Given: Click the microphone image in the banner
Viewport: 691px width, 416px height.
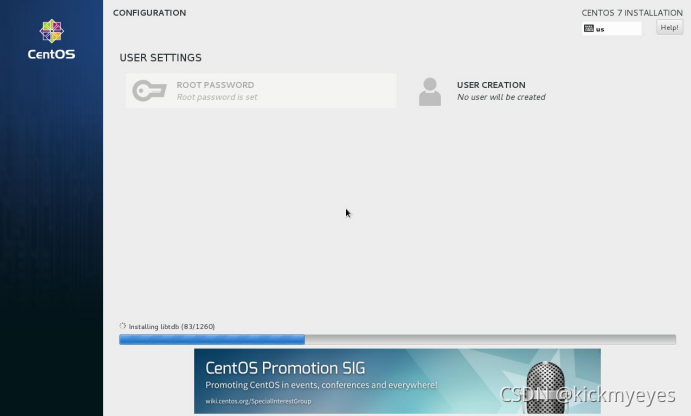Looking at the screenshot, I should [x=545, y=387].
